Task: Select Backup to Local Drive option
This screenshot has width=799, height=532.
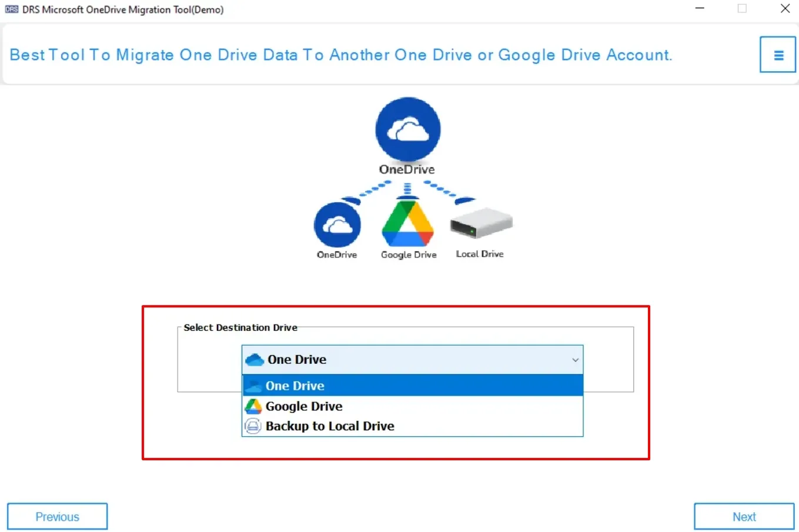Action: tap(330, 426)
